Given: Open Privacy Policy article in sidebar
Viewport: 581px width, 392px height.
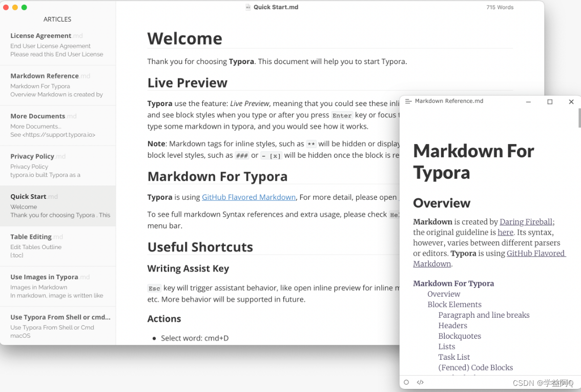Looking at the screenshot, I should coord(58,166).
